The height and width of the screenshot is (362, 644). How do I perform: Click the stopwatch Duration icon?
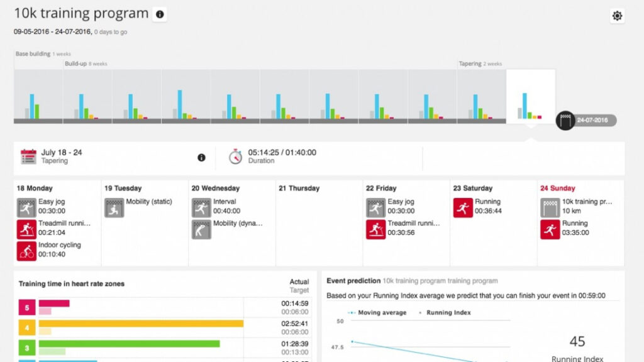pyautogui.click(x=235, y=156)
